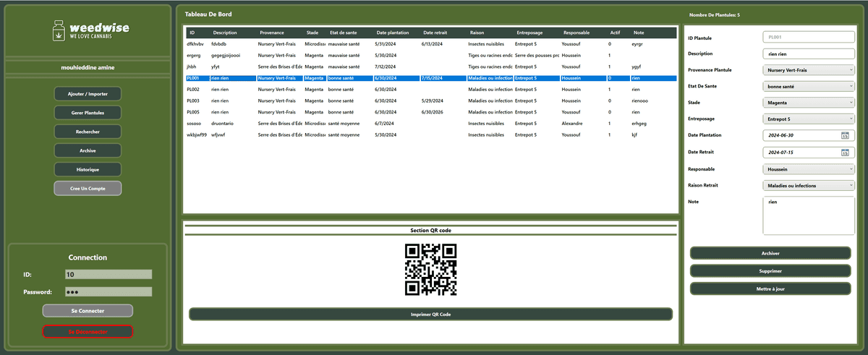Click the Alexandre responsable cell
The height and width of the screenshot is (355, 868).
point(574,124)
